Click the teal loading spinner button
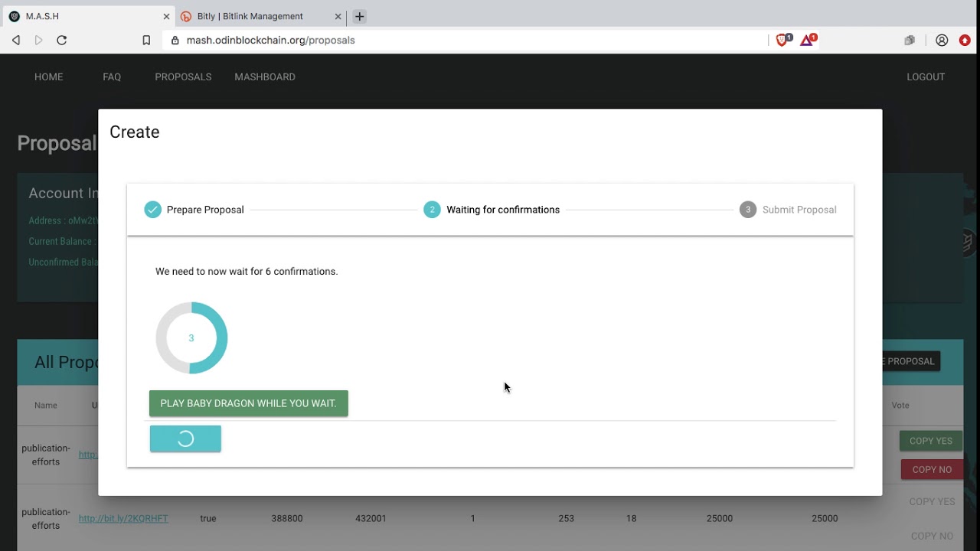980x551 pixels. tap(185, 439)
